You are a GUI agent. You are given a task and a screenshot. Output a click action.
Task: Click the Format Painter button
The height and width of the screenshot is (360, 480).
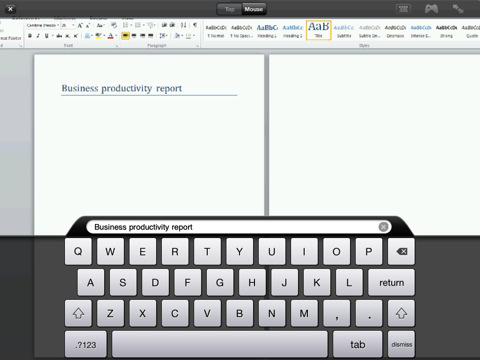pyautogui.click(x=10, y=38)
